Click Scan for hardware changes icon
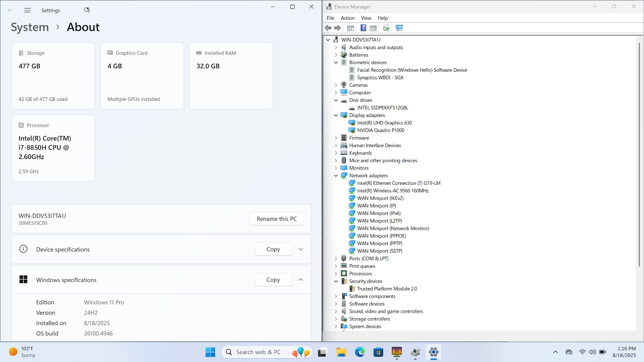 click(399, 28)
